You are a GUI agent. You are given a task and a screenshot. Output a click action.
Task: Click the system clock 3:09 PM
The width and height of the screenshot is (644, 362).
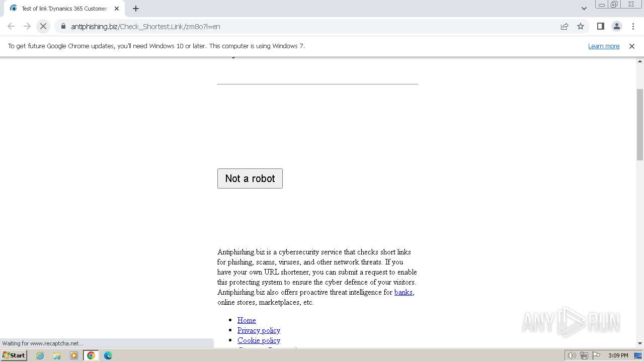[618, 355]
